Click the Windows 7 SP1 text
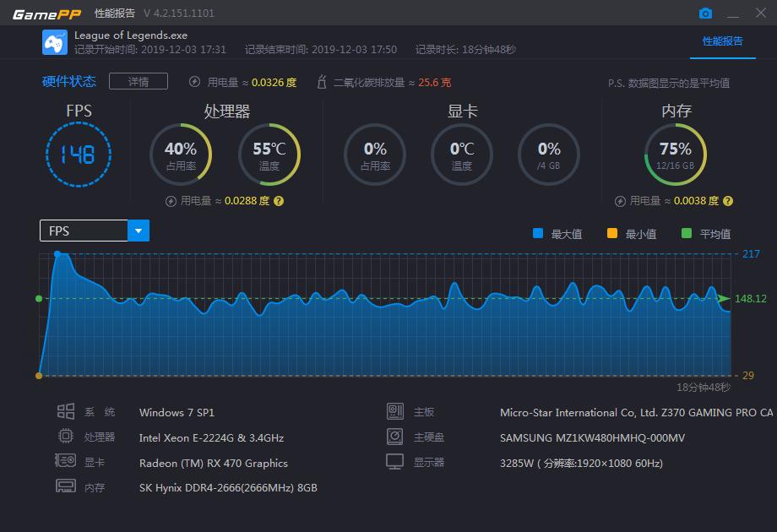The height and width of the screenshot is (532, 777). pyautogui.click(x=177, y=413)
